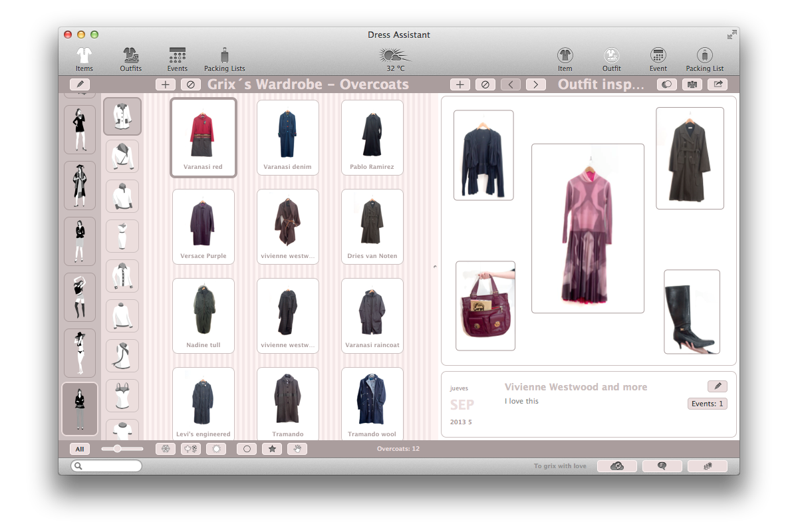Viewport: 798px width, 532px height.
Task: Enable the star favorites filter
Action: 272,449
